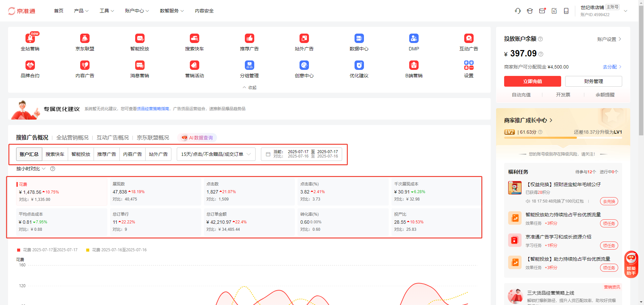The height and width of the screenshot is (305, 644).
Task: Switch to 全站营销概况 overview tab
Action: 72,138
